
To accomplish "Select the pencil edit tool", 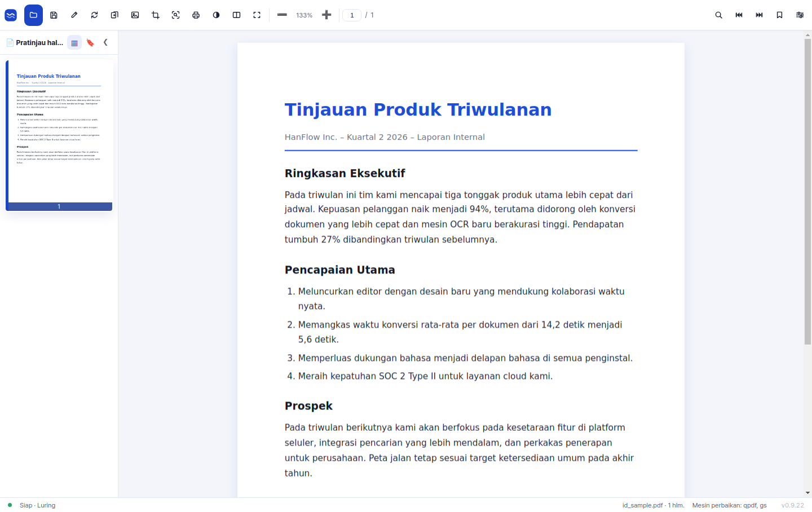I will click(x=74, y=15).
